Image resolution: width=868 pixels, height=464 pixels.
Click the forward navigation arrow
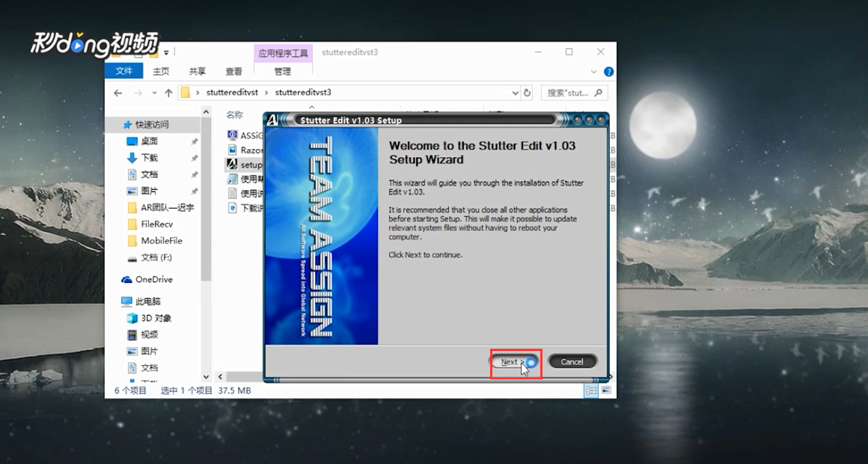coord(138,93)
